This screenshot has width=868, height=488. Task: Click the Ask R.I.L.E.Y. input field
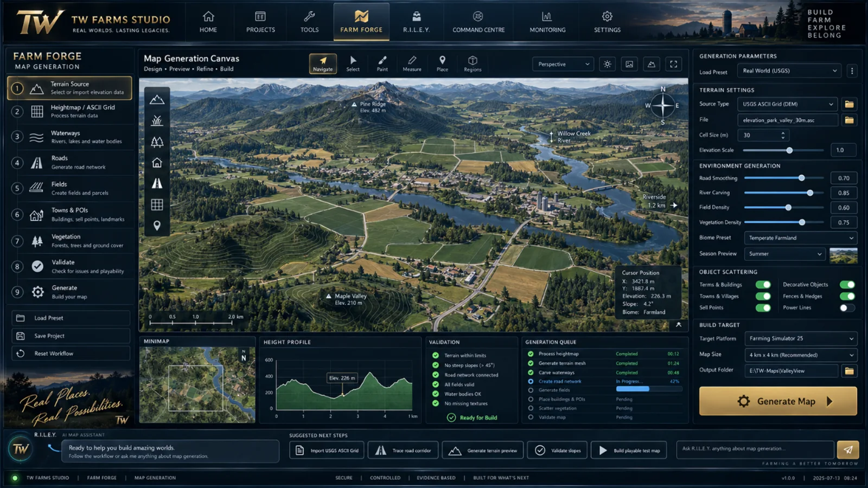tap(755, 450)
